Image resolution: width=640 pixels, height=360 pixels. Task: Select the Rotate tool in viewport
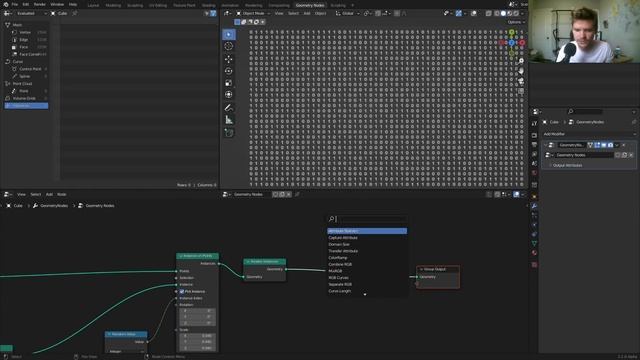229,71
